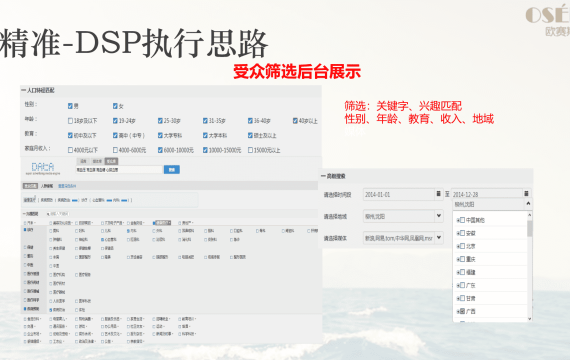The height and width of the screenshot is (360, 570).
Task: Uncheck the 男 gender checkbox
Action: tap(70, 106)
